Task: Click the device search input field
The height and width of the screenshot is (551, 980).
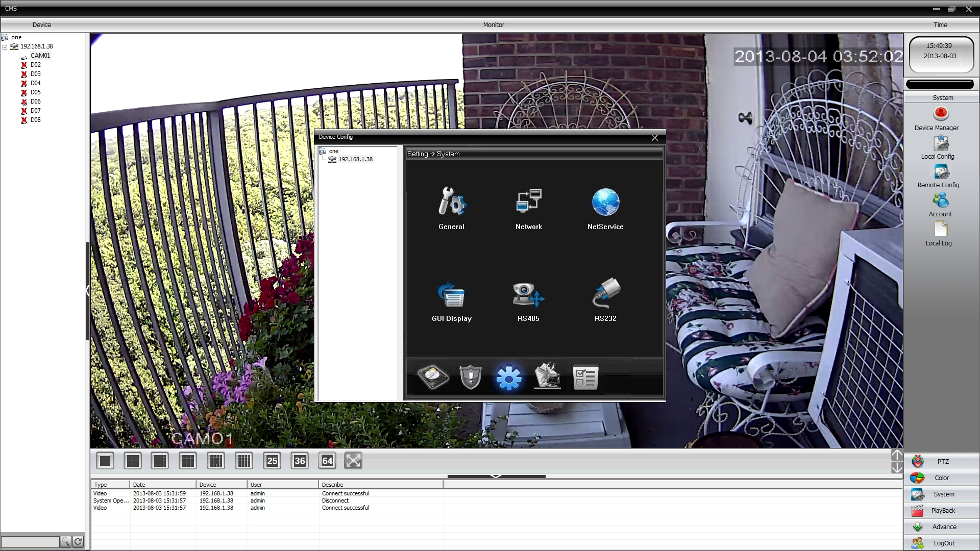Action: click(30, 542)
